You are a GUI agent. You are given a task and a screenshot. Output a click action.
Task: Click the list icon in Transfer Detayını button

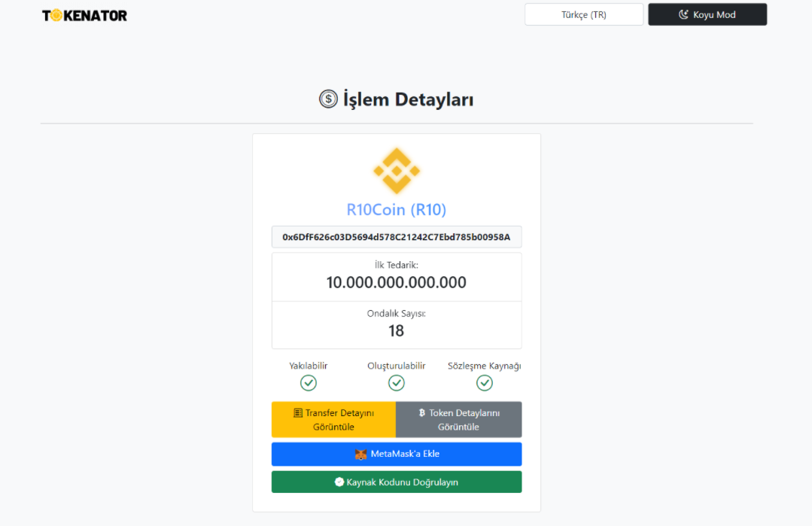(x=298, y=412)
